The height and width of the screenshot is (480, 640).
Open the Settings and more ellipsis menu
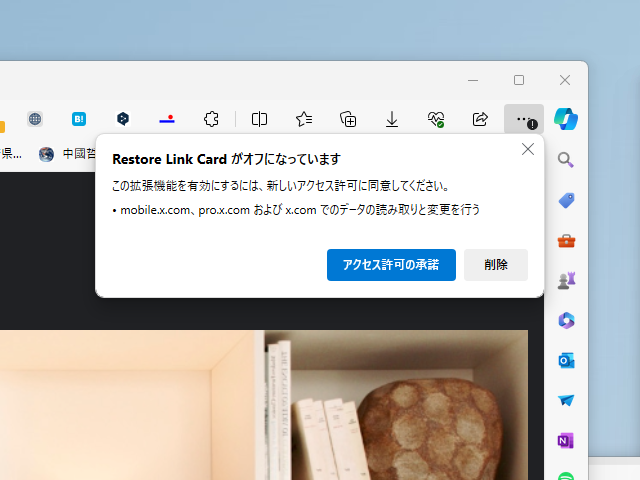(524, 119)
